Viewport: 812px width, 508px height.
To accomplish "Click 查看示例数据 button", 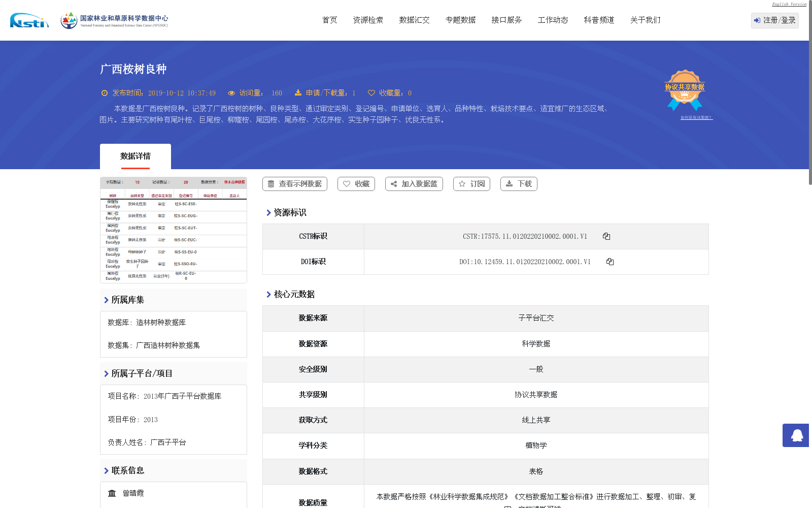I will [295, 184].
